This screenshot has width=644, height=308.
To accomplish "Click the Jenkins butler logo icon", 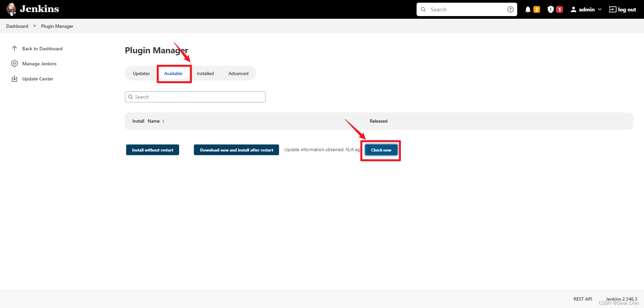I will [x=11, y=9].
